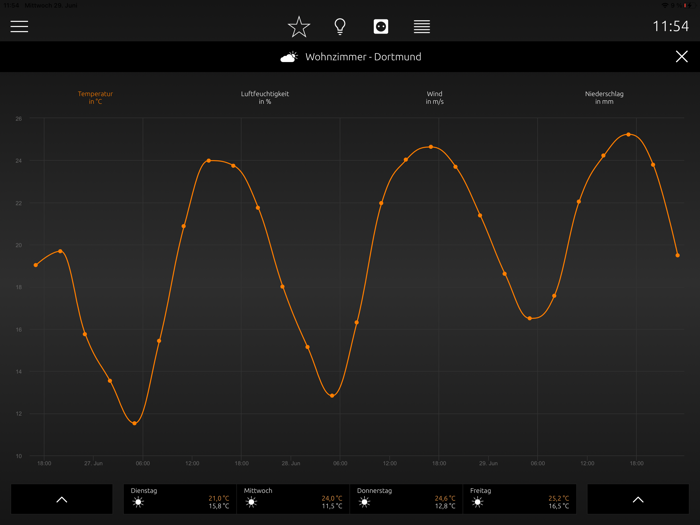700x525 pixels.
Task: Select Donnerstag forecast card
Action: pyautogui.click(x=406, y=499)
